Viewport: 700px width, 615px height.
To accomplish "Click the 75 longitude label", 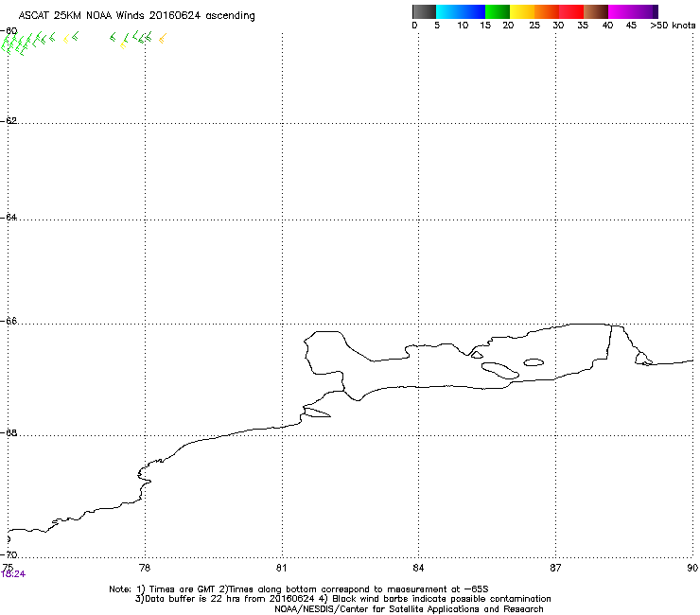I will point(8,567).
